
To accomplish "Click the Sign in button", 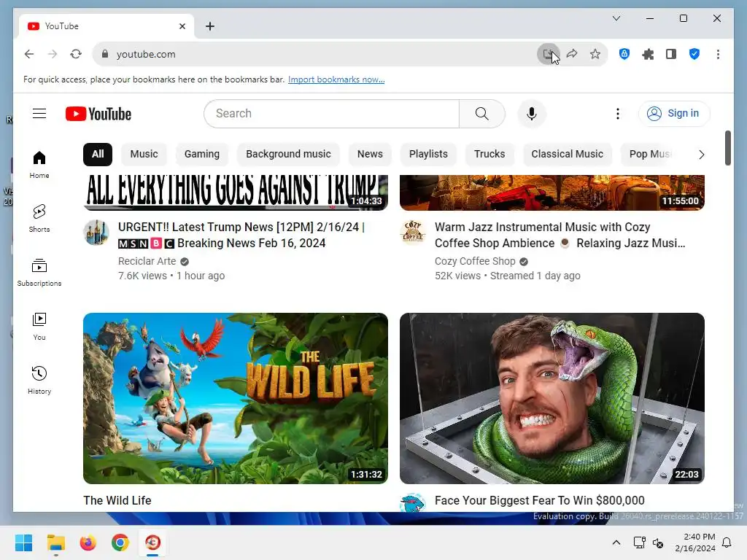I will pyautogui.click(x=674, y=113).
